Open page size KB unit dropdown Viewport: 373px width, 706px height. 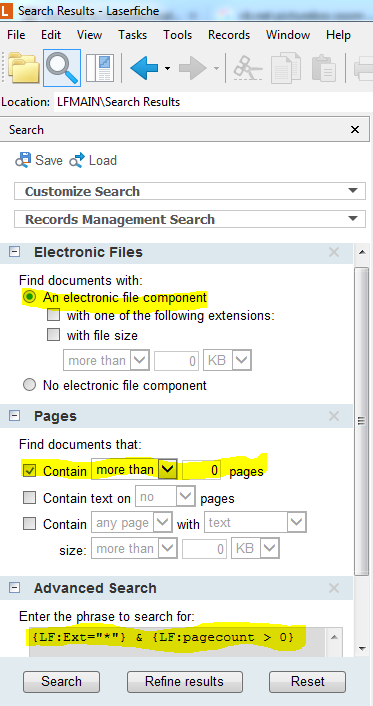(x=255, y=549)
